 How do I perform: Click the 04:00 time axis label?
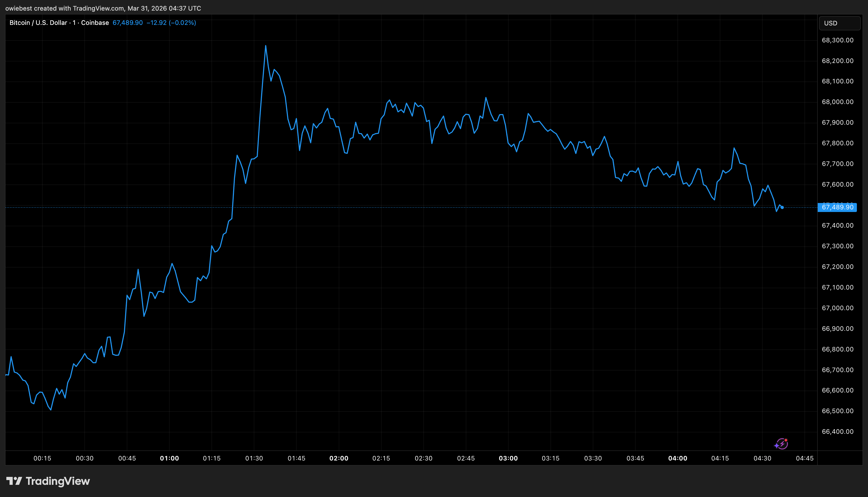(677, 458)
